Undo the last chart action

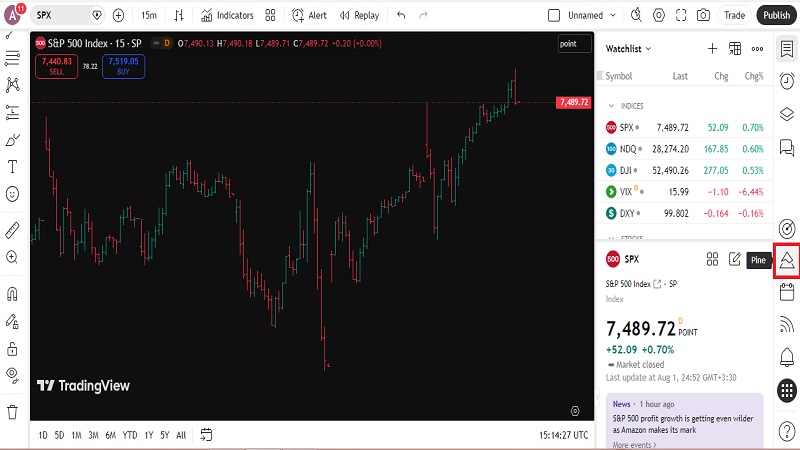(401, 15)
